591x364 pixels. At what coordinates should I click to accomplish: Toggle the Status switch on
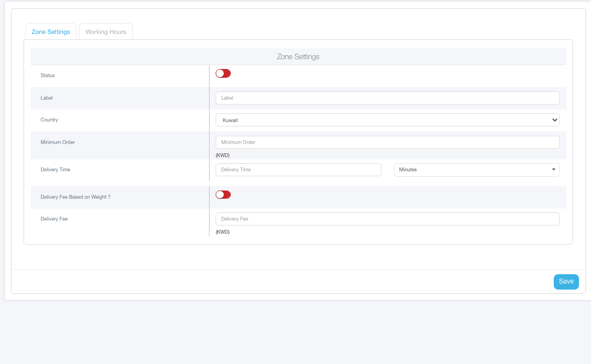pos(223,73)
